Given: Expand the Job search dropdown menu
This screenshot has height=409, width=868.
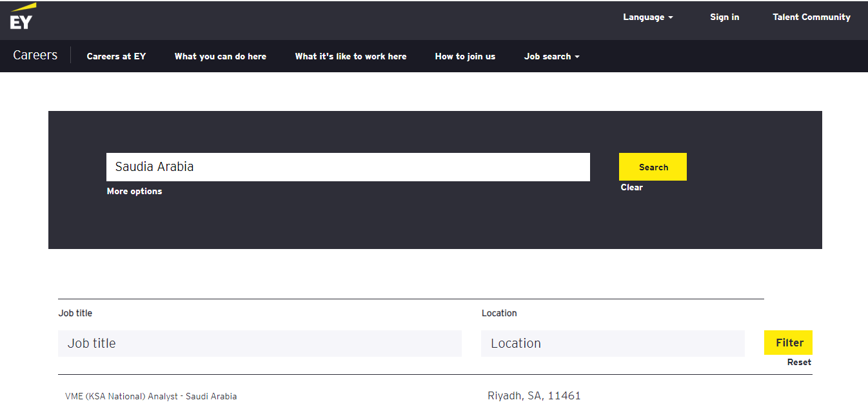Looking at the screenshot, I should [551, 56].
